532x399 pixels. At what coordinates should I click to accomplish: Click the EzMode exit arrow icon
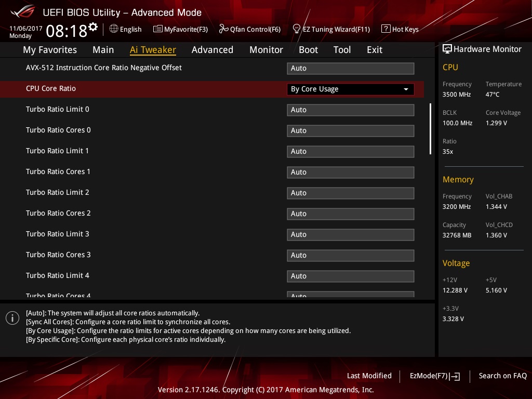(455, 376)
